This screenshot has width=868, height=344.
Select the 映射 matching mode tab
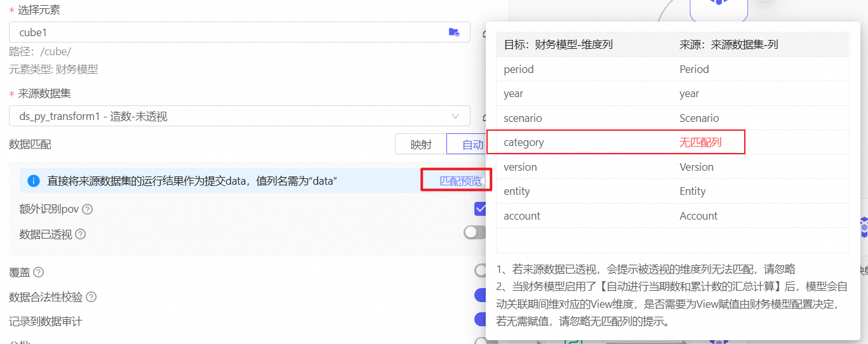(420, 145)
